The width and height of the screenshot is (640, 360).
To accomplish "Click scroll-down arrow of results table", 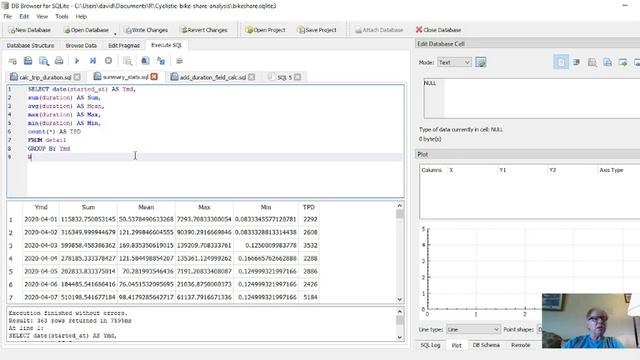I will click(400, 299).
